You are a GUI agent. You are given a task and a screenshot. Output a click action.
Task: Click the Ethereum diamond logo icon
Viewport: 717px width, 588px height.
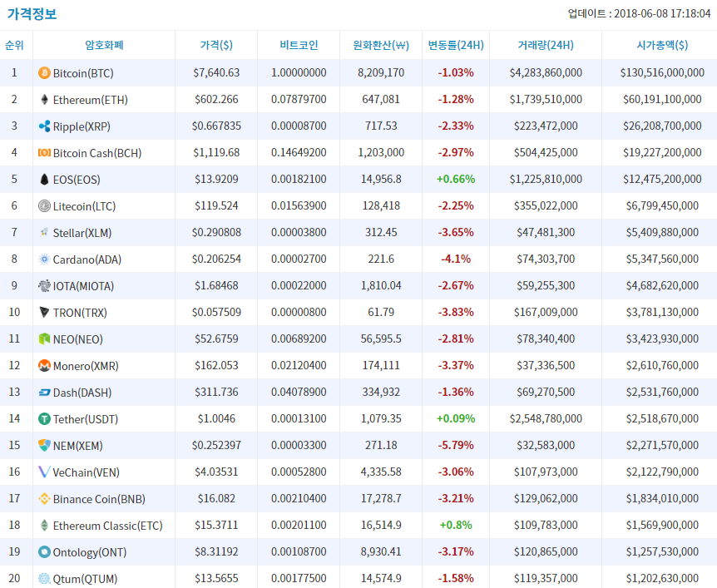tap(44, 99)
